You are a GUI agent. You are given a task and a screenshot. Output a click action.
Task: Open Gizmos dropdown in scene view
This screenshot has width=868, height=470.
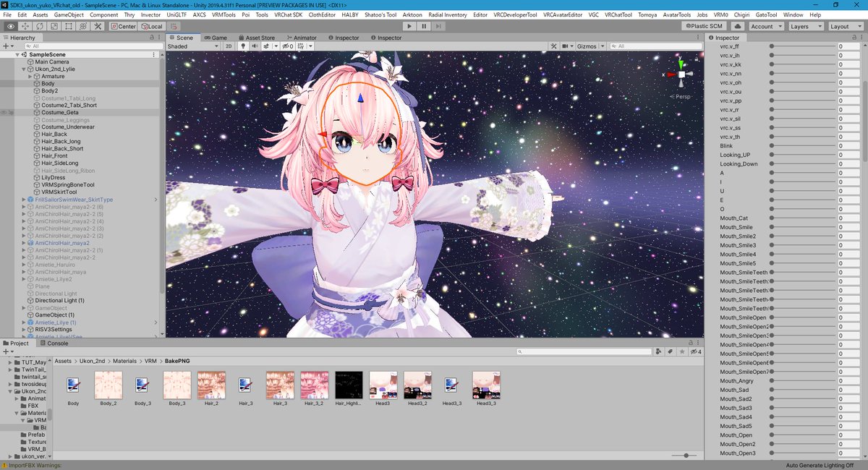pos(591,46)
